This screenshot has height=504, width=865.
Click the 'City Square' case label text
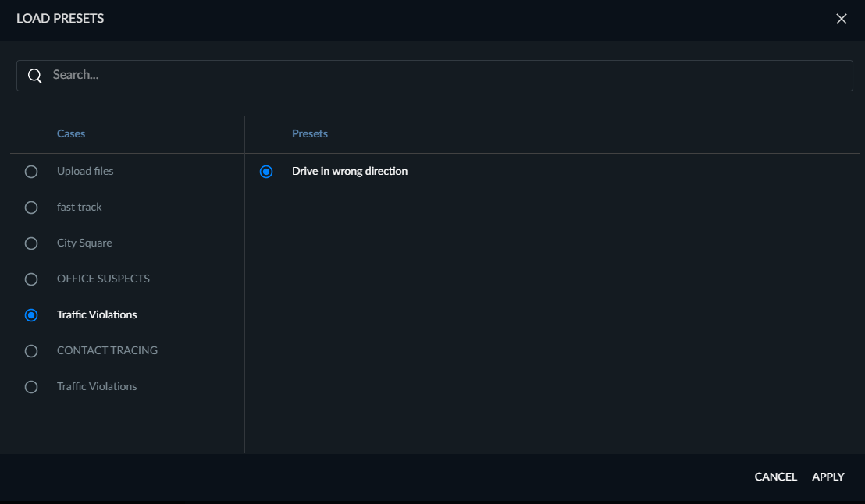click(x=84, y=243)
